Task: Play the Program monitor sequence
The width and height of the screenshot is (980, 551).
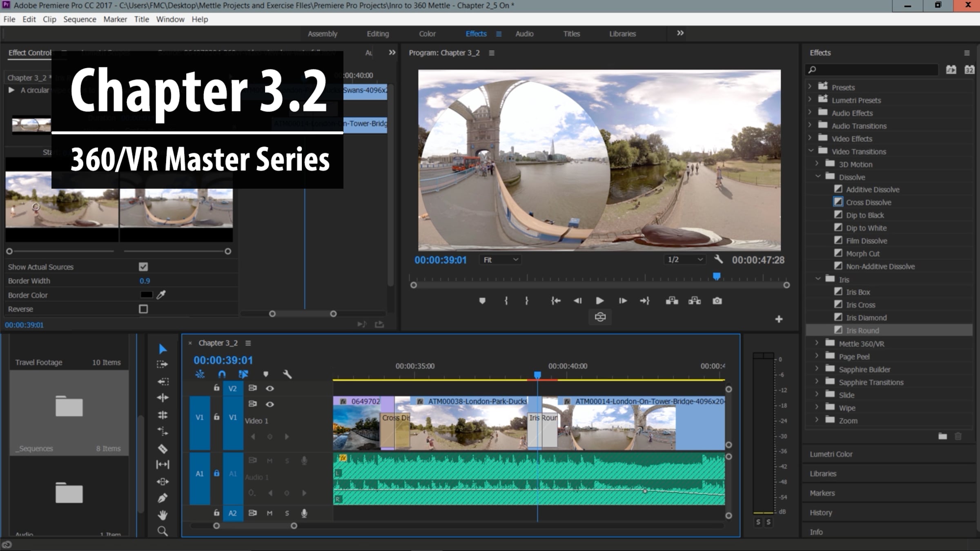Action: coord(600,301)
